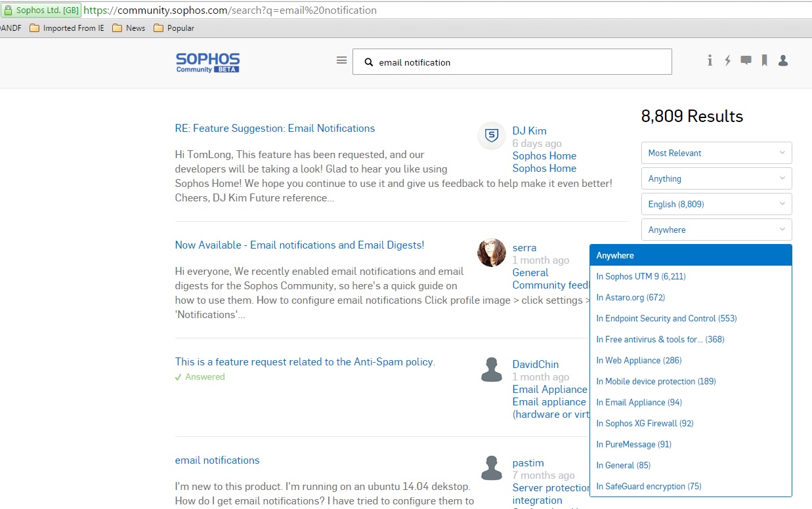Image resolution: width=812 pixels, height=509 pixels.
Task: Open the Imported From IE bookmarks folder
Action: [x=67, y=28]
